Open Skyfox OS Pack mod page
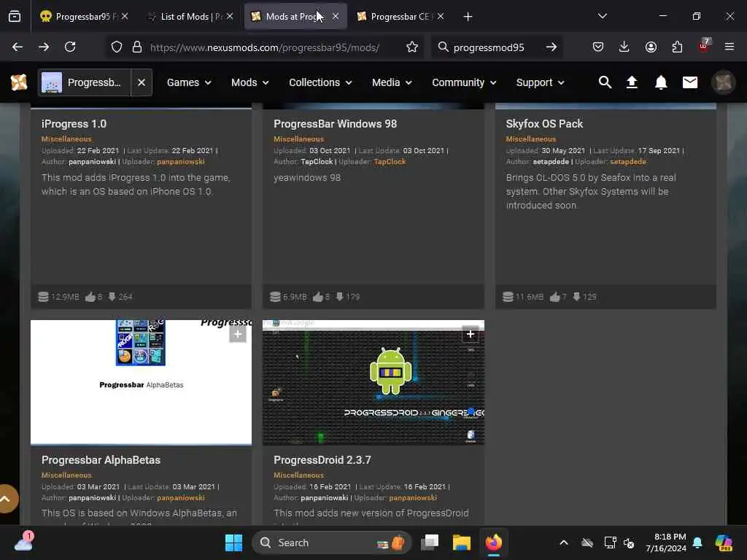Viewport: 747px width, 560px height. [544, 124]
